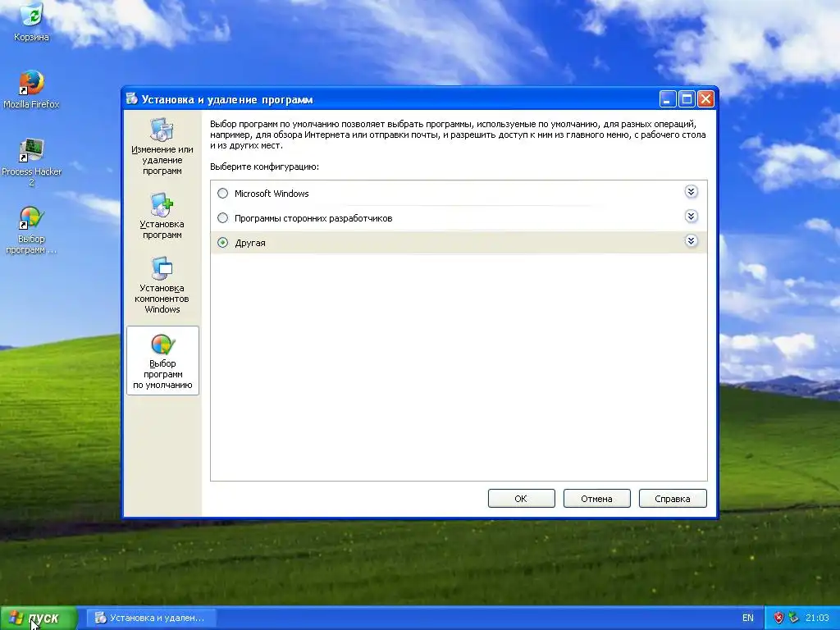
Task: Minimize the Установка и удаление программ window
Action: 668,99
